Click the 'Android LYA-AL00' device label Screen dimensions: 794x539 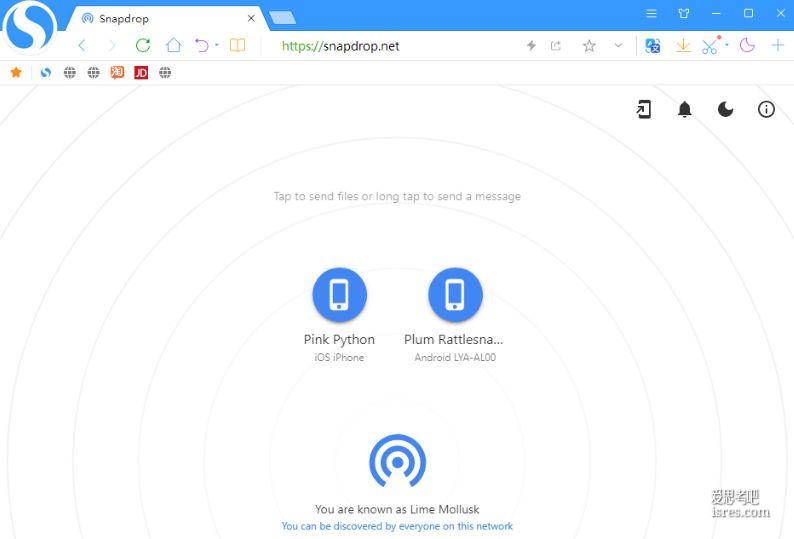(455, 357)
